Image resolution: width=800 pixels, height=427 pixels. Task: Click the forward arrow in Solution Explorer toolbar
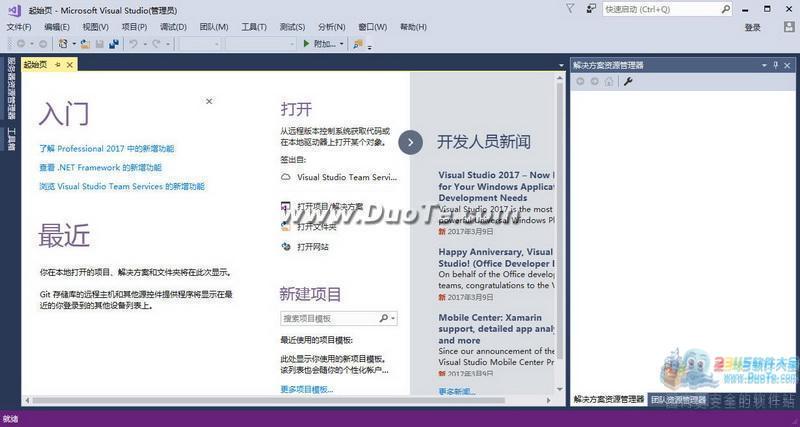[x=594, y=82]
